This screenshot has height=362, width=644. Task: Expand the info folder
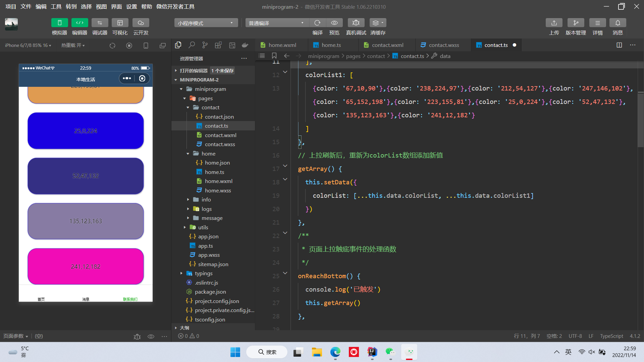pos(206,199)
